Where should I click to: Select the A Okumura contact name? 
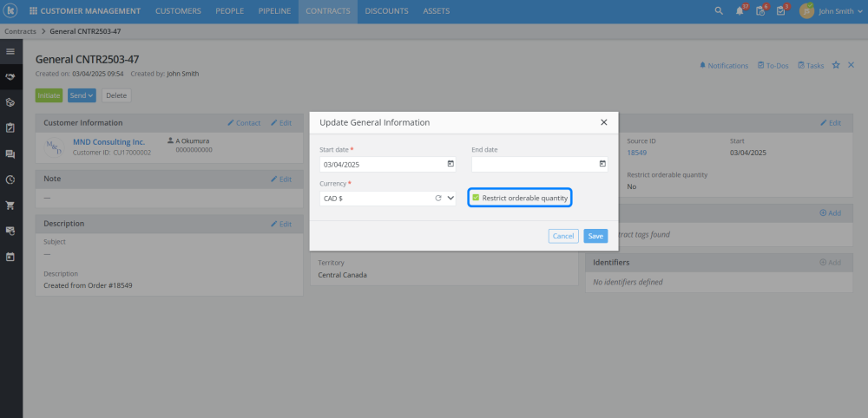pos(193,141)
